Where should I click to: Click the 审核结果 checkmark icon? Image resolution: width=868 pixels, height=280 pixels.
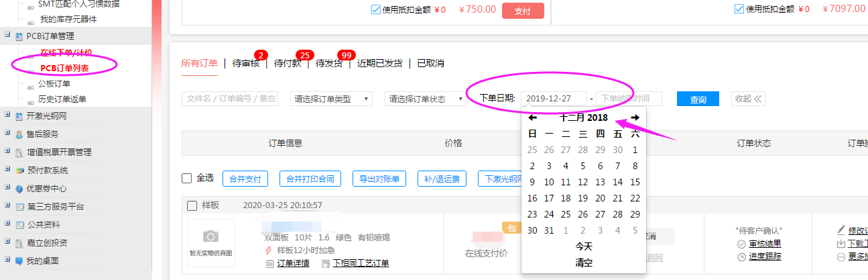tap(741, 244)
